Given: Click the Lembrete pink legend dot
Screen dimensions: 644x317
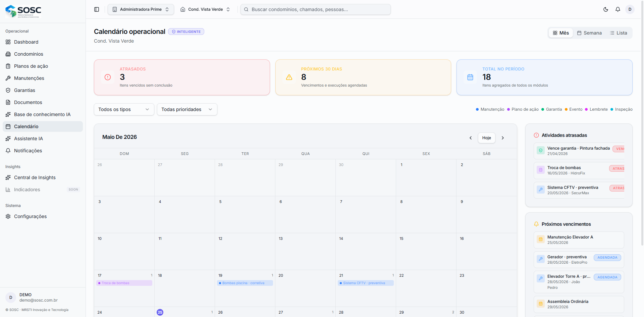Looking at the screenshot, I should click(586, 109).
